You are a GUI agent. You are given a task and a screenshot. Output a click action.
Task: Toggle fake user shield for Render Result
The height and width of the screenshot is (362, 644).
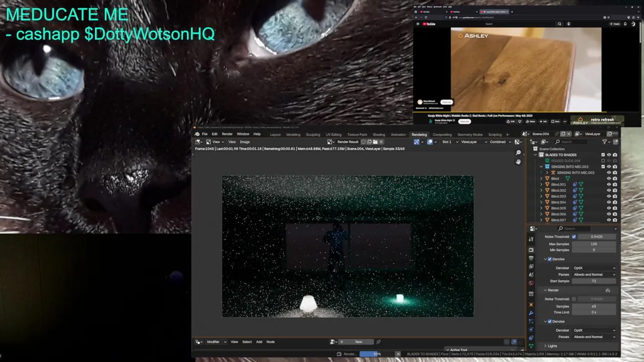(x=363, y=142)
